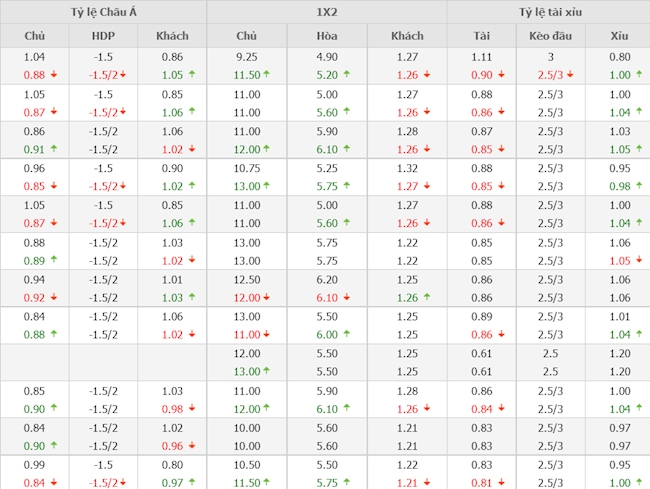Select the 4.90 draw odds cell
This screenshot has height=489, width=650.
point(326,57)
